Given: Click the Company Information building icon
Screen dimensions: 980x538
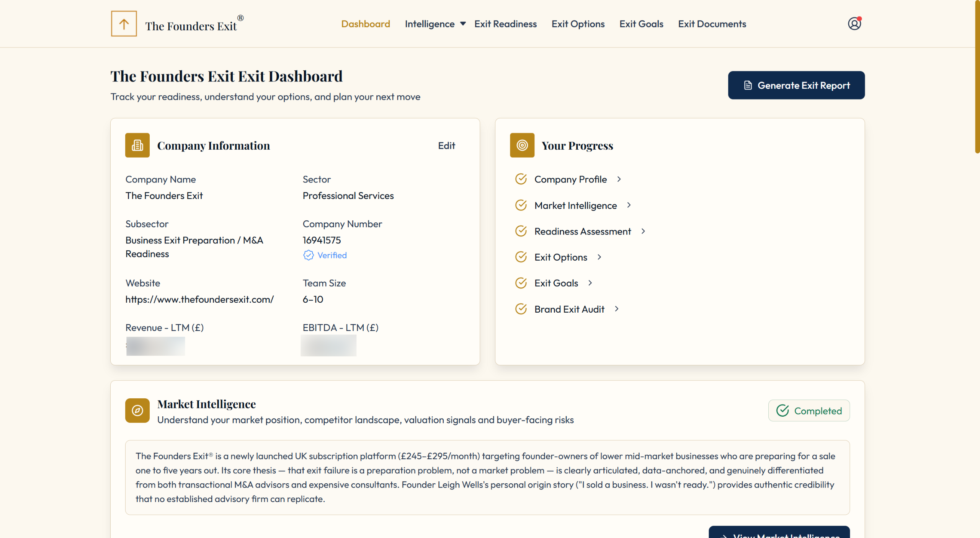Looking at the screenshot, I should [137, 145].
